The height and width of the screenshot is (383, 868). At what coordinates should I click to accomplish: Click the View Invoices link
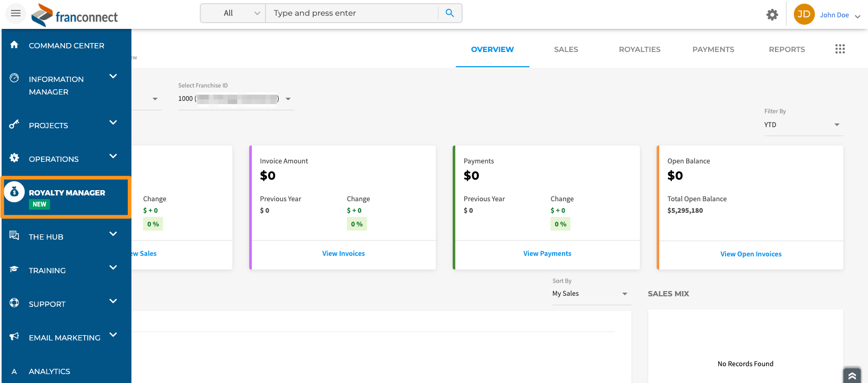pyautogui.click(x=343, y=253)
